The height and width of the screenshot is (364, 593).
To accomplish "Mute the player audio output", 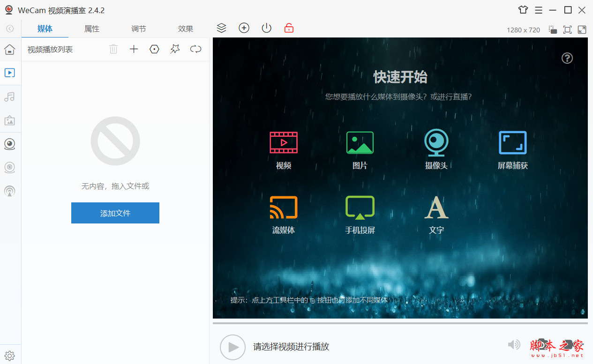I will coord(514,344).
